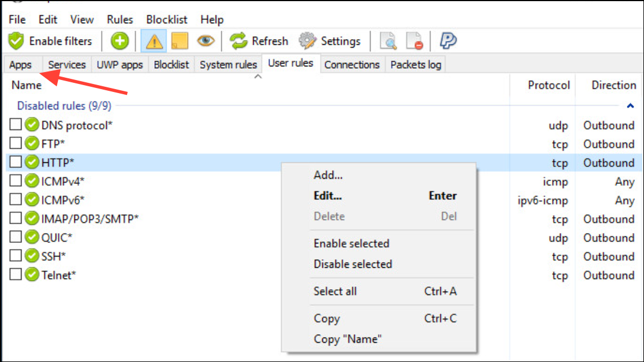Image resolution: width=644 pixels, height=362 pixels.
Task: Click Enable filters shield button
Action: point(50,41)
